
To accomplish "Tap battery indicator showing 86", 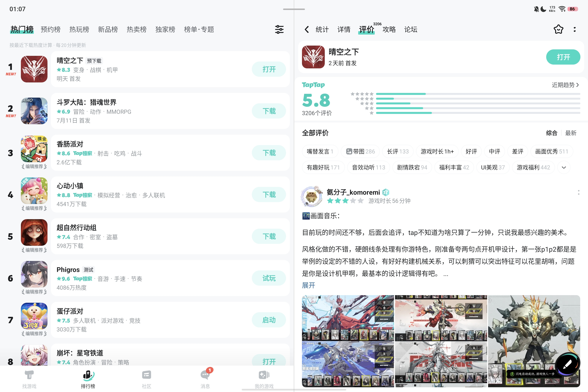I will coord(572,9).
